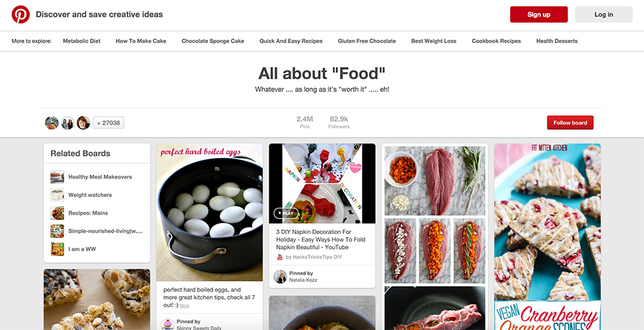The image size is (644, 330).
Task: Click the red Sign up button
Action: coord(538,14)
